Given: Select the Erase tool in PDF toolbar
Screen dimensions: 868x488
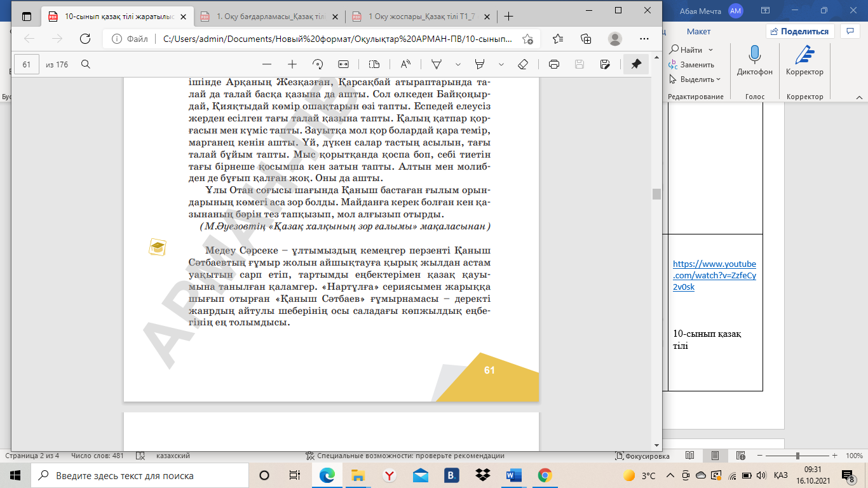Looking at the screenshot, I should click(523, 64).
